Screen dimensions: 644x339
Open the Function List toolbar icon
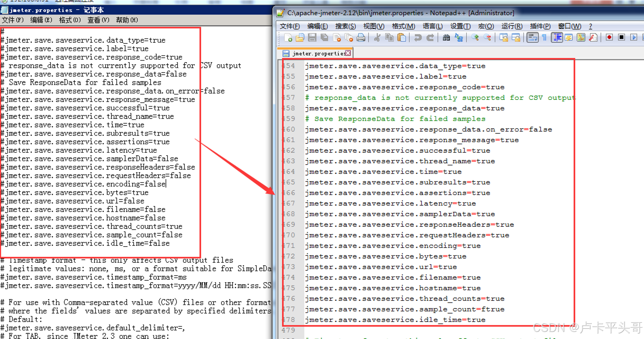[x=593, y=37]
